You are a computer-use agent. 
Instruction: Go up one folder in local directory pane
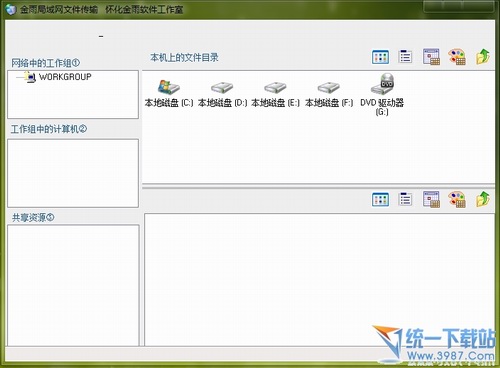point(483,57)
